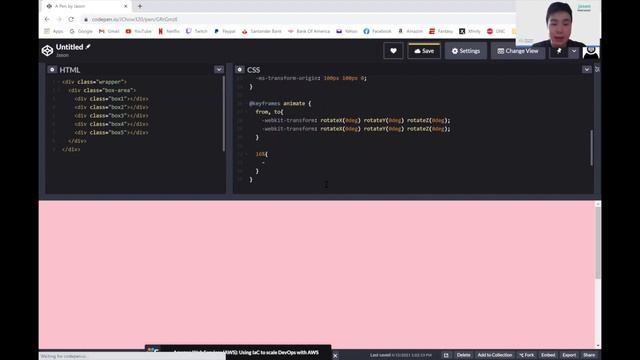
Task: Open the Google bookmark
Action: 81,31
